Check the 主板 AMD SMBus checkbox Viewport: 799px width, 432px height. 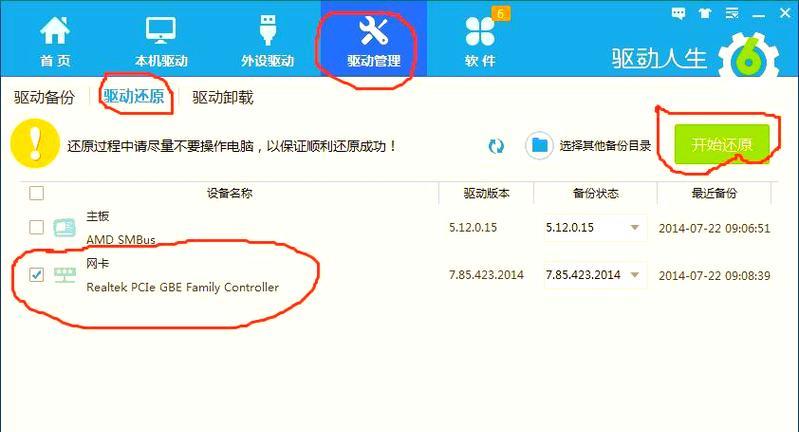pos(37,227)
